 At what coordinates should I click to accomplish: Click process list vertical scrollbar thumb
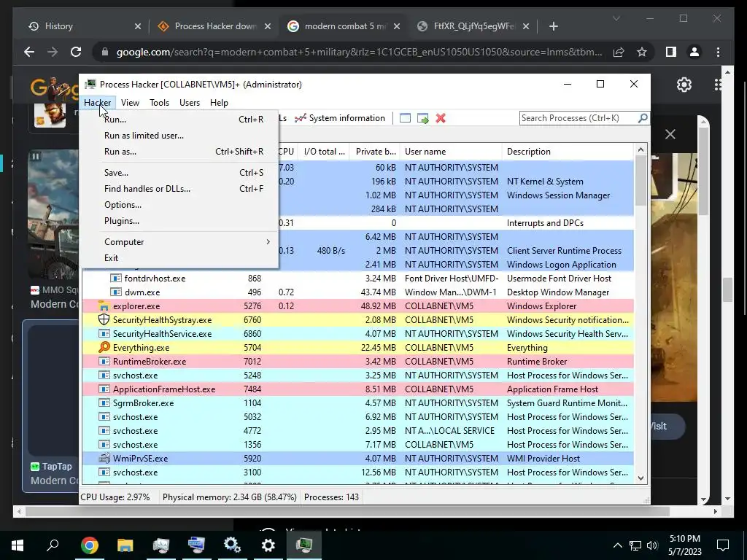[640, 180]
